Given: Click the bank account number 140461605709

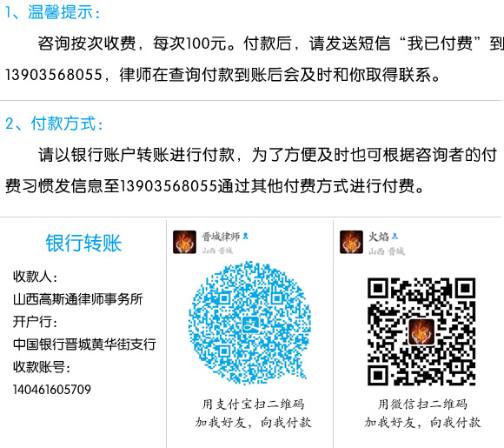Looking at the screenshot, I should point(52,390).
